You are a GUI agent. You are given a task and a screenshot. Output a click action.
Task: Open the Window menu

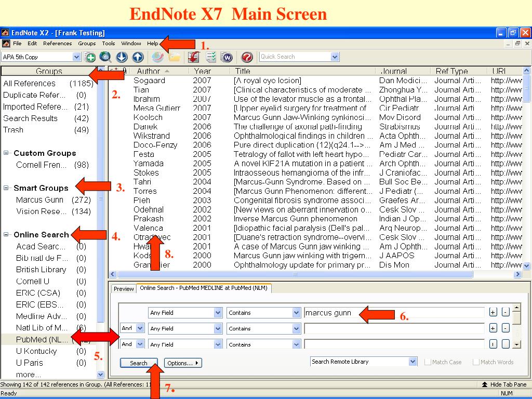(131, 44)
